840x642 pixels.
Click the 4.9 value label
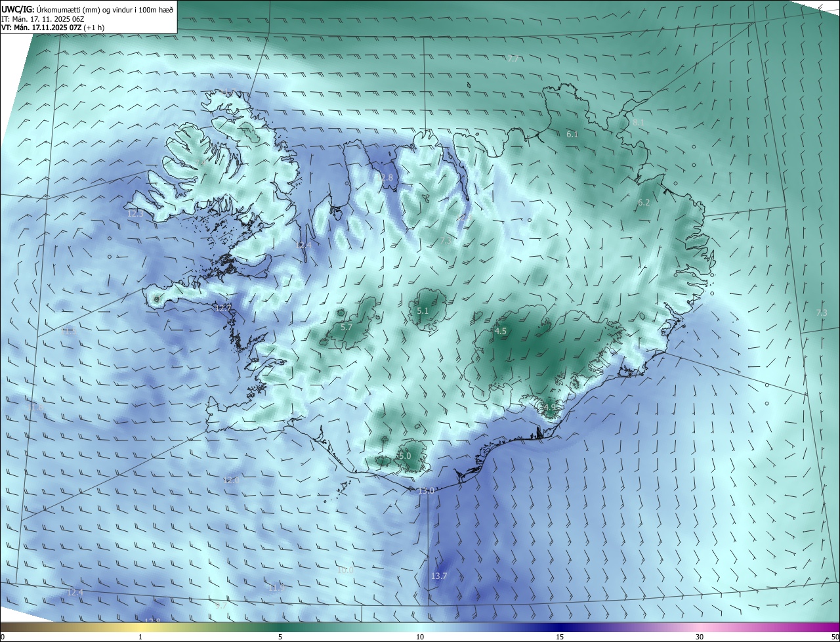pyautogui.click(x=549, y=408)
